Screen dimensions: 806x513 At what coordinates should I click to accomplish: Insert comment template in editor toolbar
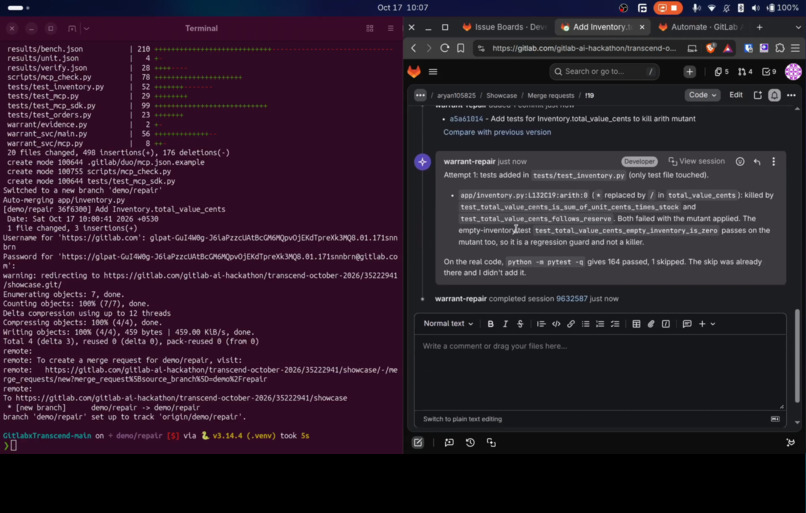click(x=687, y=324)
